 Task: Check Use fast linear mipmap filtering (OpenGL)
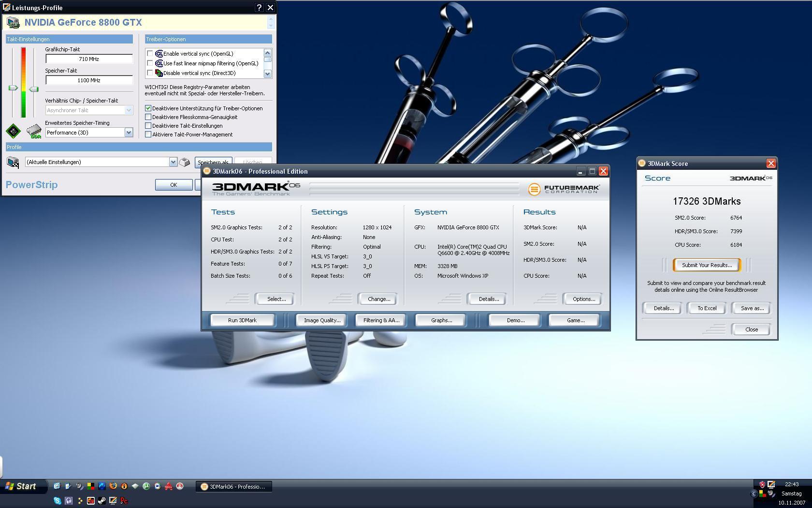pyautogui.click(x=150, y=63)
